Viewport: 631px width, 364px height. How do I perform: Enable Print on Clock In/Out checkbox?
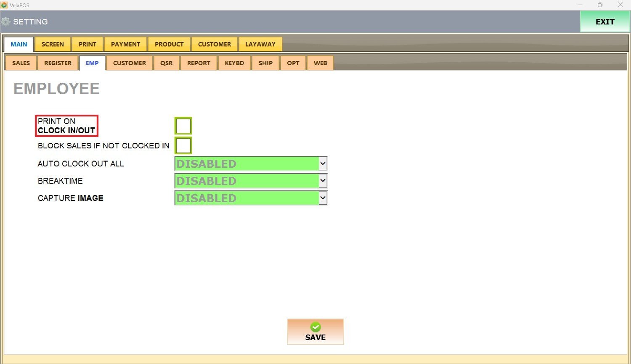[183, 126]
